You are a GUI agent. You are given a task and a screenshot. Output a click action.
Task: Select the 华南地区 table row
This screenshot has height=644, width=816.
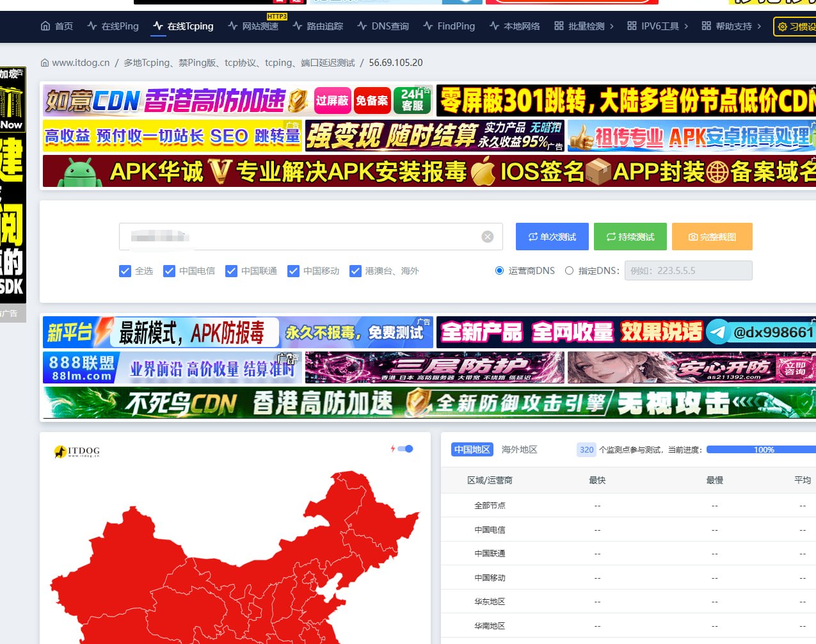point(628,625)
